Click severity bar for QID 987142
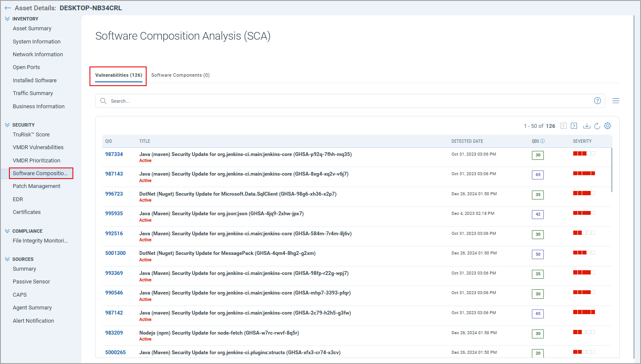This screenshot has height=364, width=641. coord(584,312)
